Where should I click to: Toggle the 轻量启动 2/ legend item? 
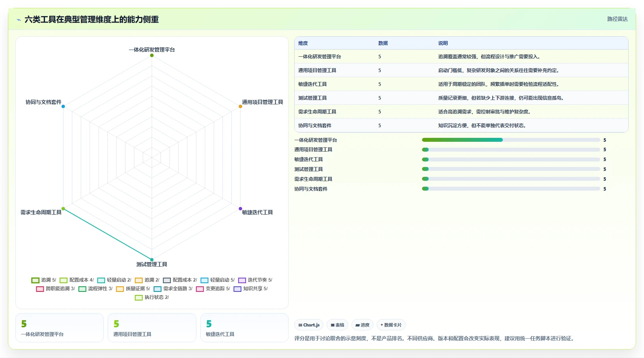(x=114, y=280)
